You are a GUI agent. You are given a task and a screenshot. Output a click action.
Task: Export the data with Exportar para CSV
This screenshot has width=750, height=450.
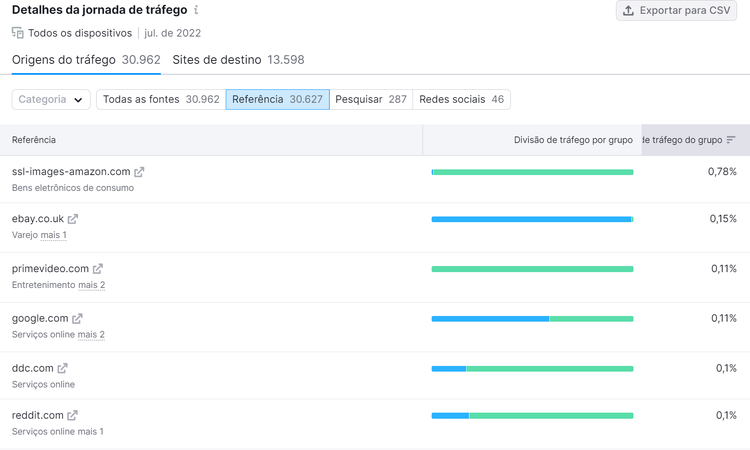click(x=676, y=11)
